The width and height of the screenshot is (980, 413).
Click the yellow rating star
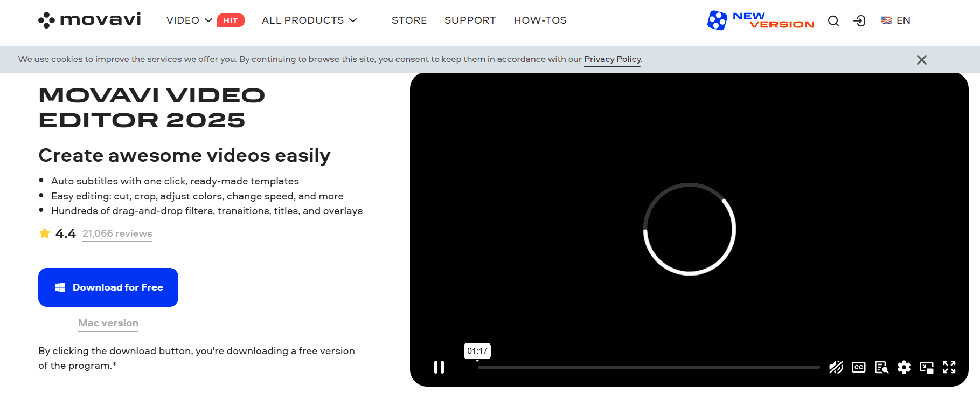click(x=45, y=233)
